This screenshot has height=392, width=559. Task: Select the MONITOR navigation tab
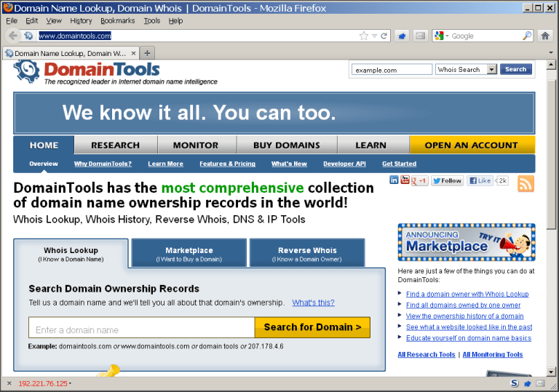tap(196, 145)
